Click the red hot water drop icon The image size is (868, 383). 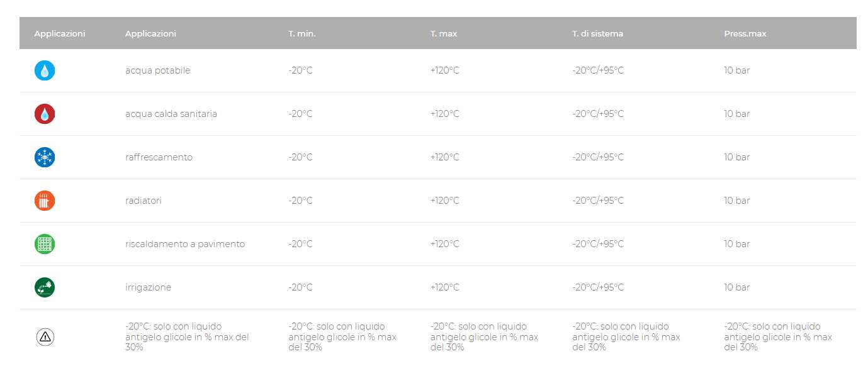click(45, 114)
